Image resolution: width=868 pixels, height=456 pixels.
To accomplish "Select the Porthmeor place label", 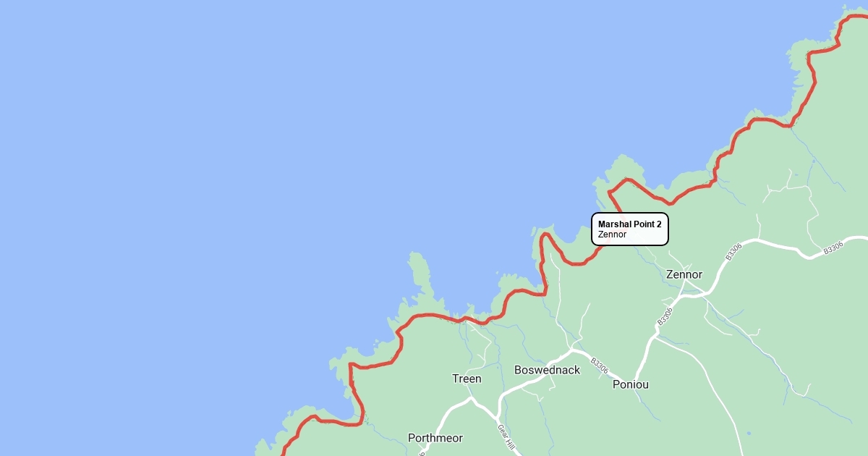I will pos(435,438).
